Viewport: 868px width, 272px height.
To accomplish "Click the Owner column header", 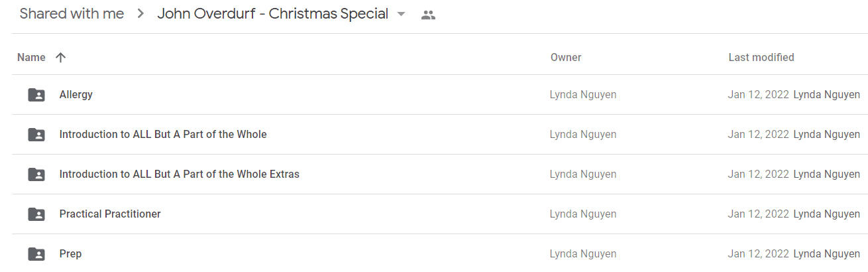I will 566,58.
